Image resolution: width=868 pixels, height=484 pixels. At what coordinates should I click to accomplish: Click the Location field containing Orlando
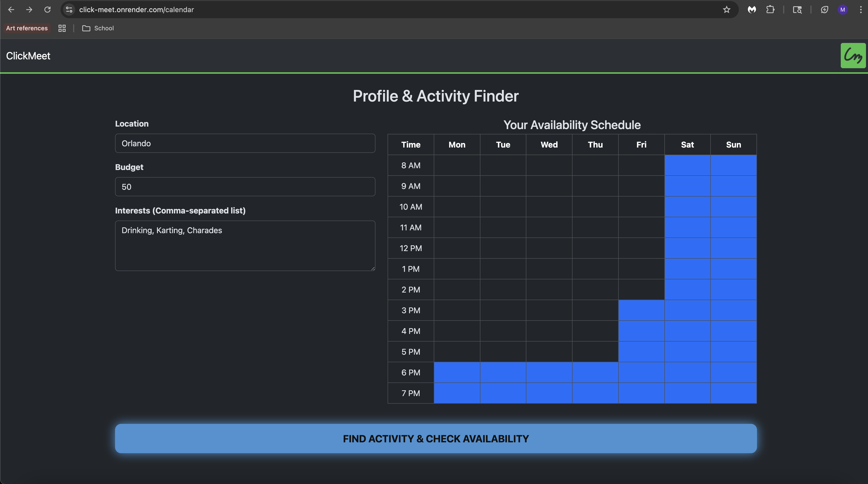pyautogui.click(x=245, y=143)
